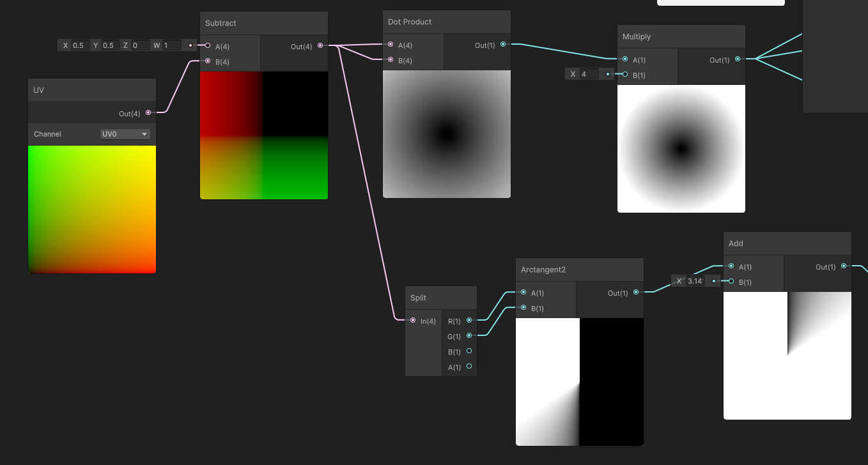Click the Add node Out(1) output port

point(844,266)
